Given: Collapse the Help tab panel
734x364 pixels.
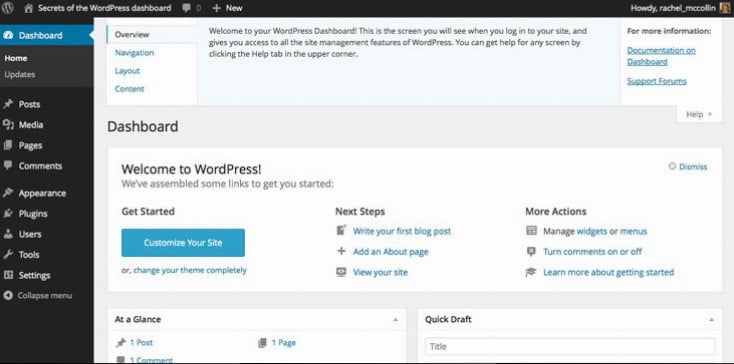Looking at the screenshot, I should (x=699, y=114).
